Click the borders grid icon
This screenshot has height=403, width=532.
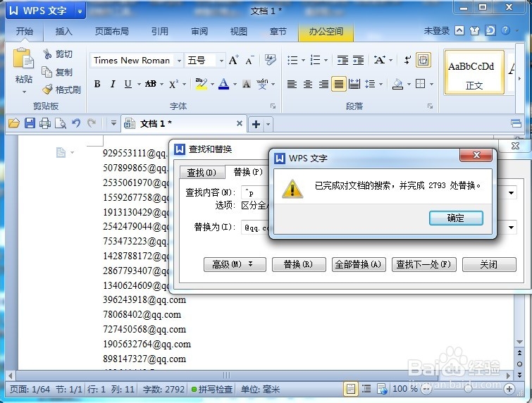tap(421, 83)
